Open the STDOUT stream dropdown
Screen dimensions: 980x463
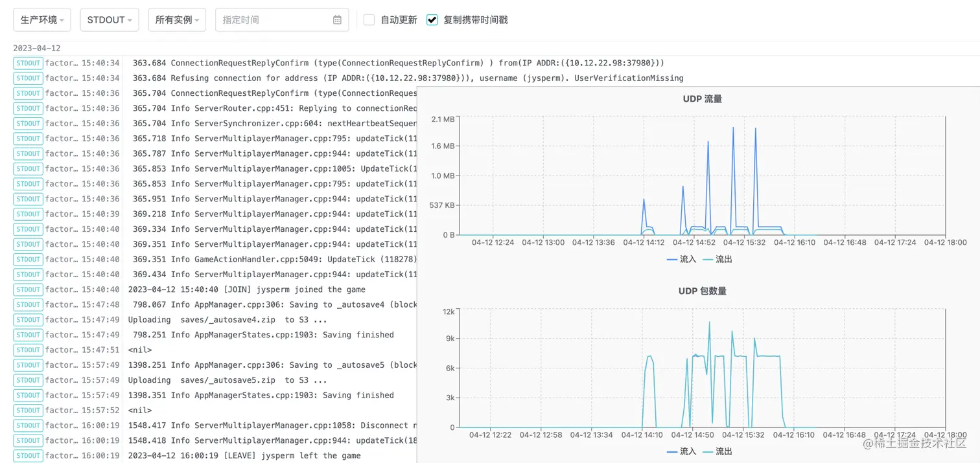tap(110, 20)
